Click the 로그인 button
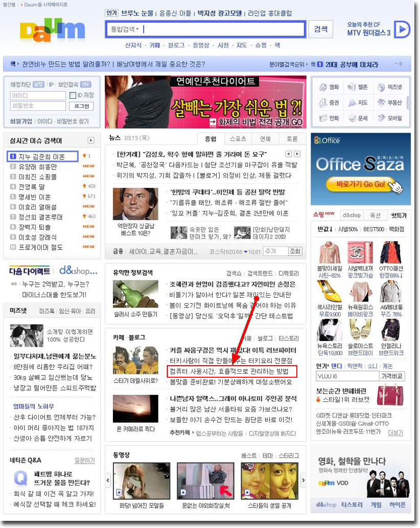 point(82,106)
